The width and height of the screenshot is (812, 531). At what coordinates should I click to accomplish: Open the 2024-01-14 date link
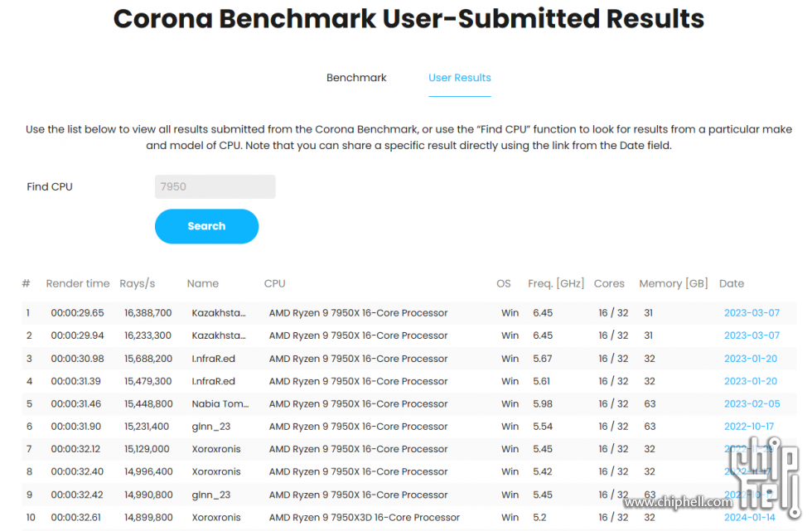(x=749, y=518)
